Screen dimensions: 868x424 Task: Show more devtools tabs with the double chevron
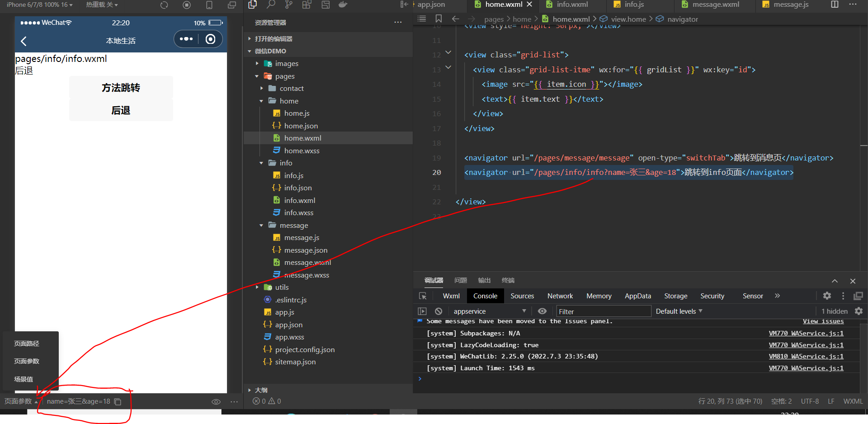(x=777, y=296)
